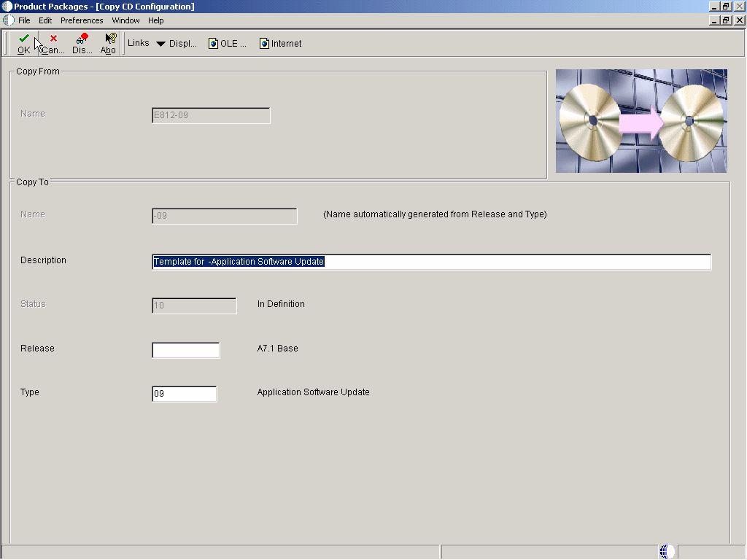
Task: Open the About toolbar icon
Action: click(x=109, y=43)
